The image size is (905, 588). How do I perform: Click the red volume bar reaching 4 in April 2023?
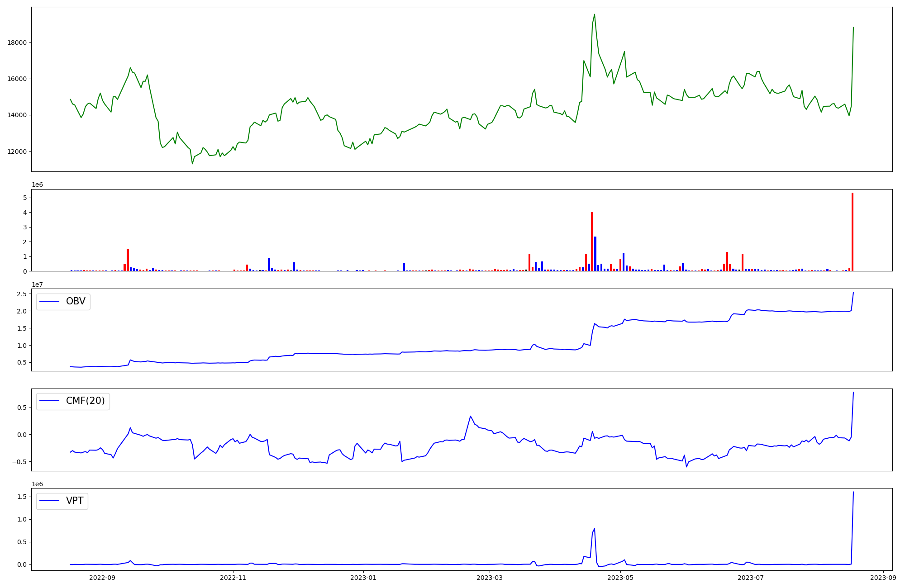[592, 242]
